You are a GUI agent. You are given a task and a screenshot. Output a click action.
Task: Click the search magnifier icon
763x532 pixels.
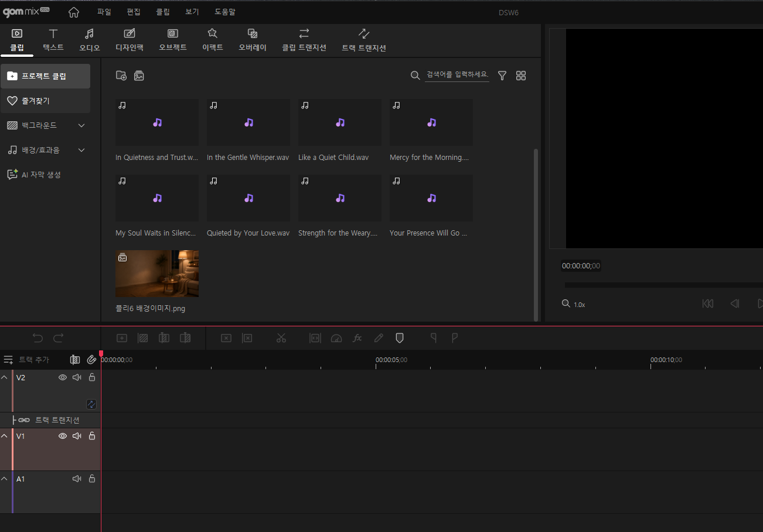click(x=415, y=75)
